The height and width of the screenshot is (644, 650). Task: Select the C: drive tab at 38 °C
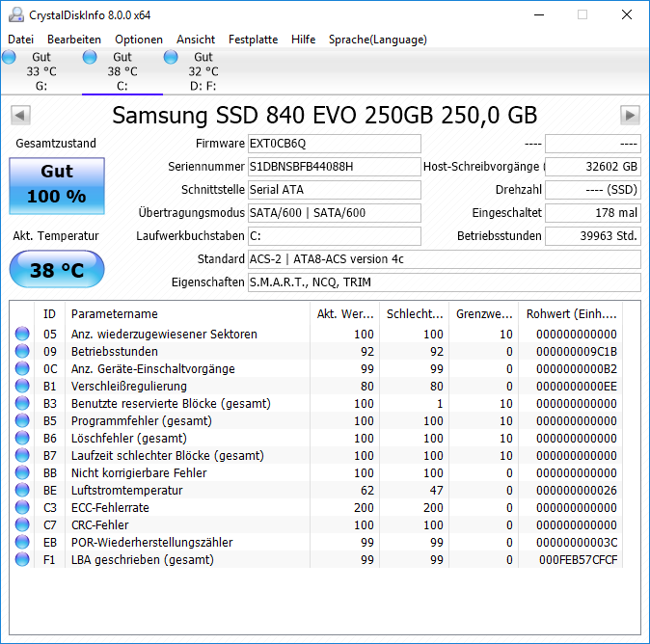[122, 71]
